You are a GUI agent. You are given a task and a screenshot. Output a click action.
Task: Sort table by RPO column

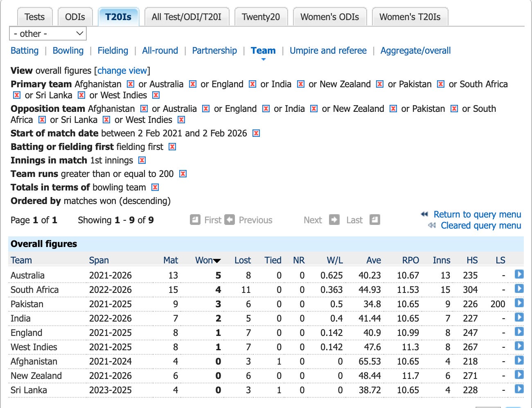click(x=410, y=260)
